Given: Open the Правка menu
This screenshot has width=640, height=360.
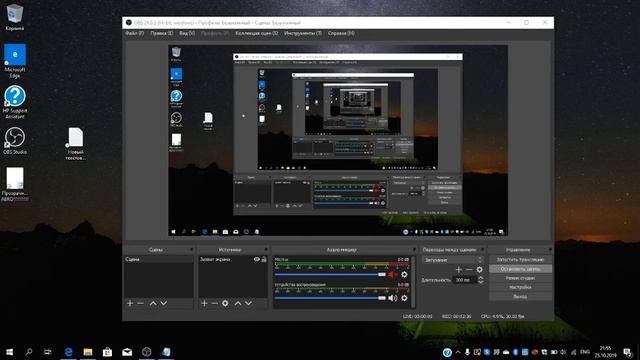Looking at the screenshot, I should click(161, 33).
